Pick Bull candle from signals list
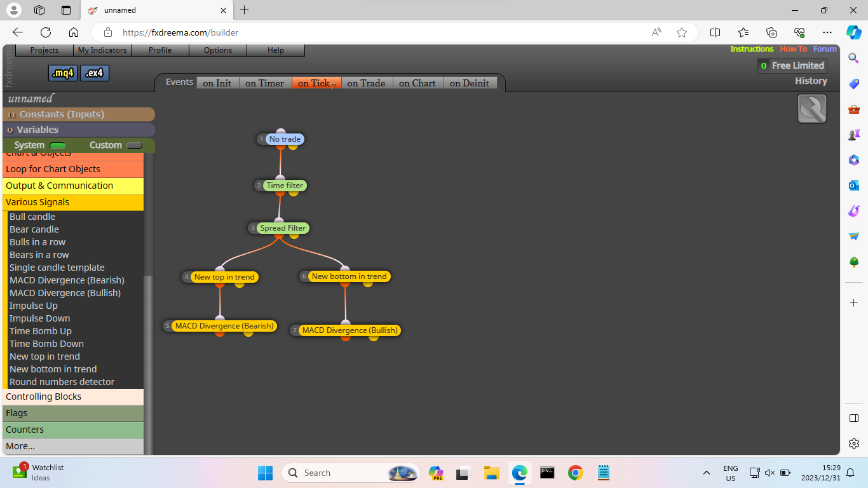This screenshot has width=868, height=488. (x=32, y=217)
